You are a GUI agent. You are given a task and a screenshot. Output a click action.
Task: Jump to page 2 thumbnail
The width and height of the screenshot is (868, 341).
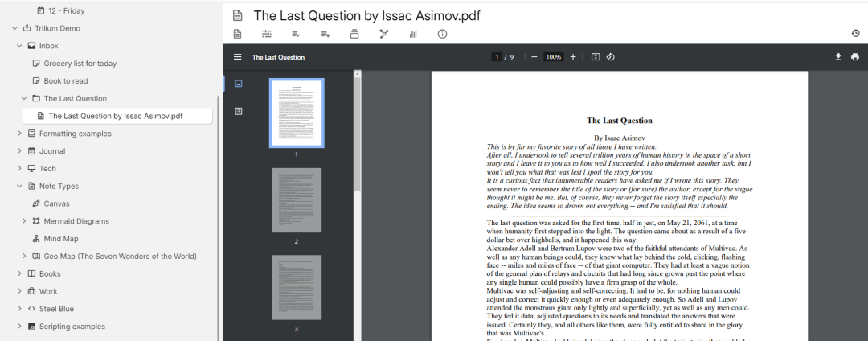click(297, 200)
